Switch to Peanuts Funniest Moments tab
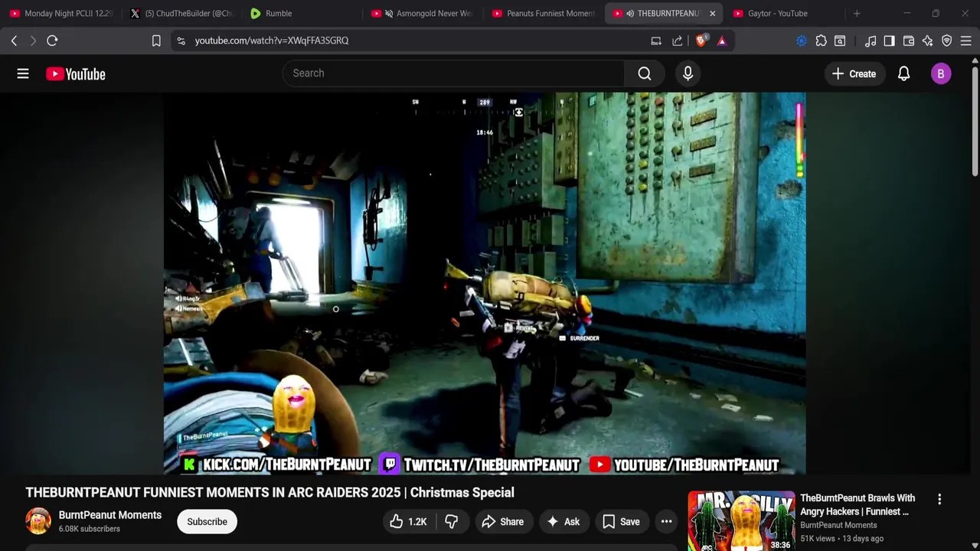Viewport: 980px width, 551px height. coord(543,13)
